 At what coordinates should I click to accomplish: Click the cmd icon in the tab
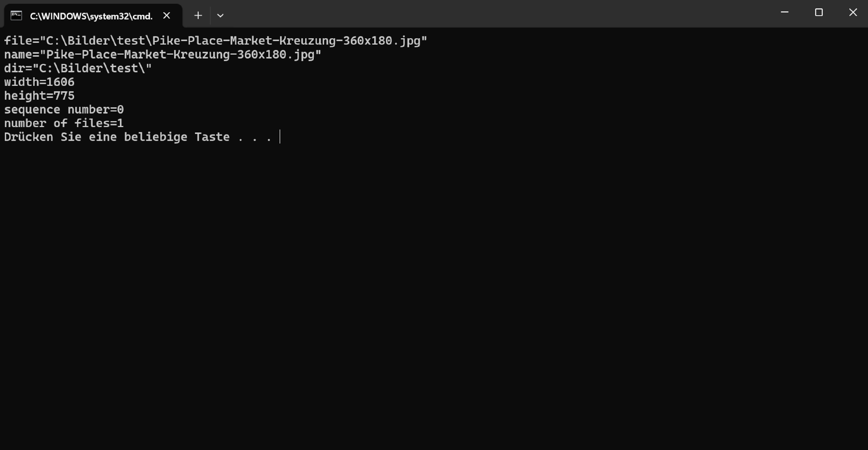click(x=16, y=16)
